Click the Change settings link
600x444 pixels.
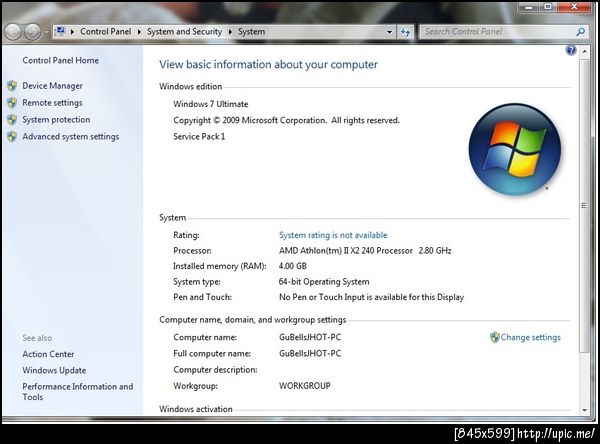pyautogui.click(x=530, y=337)
